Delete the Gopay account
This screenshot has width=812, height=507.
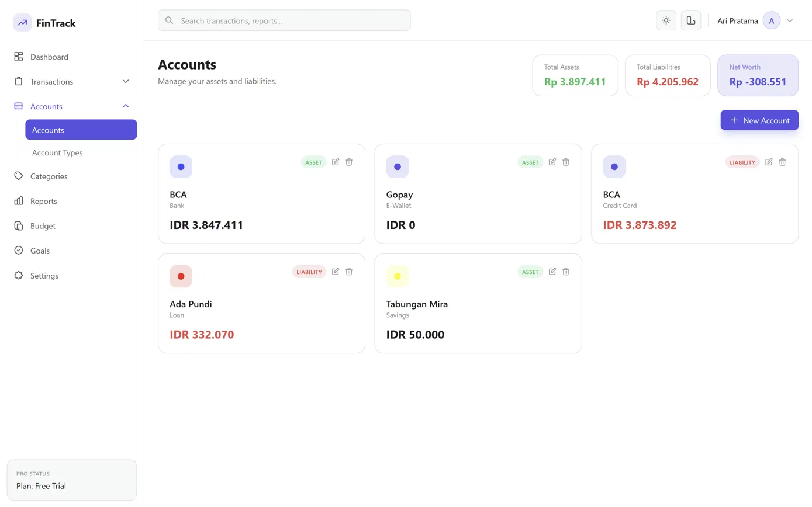(566, 162)
